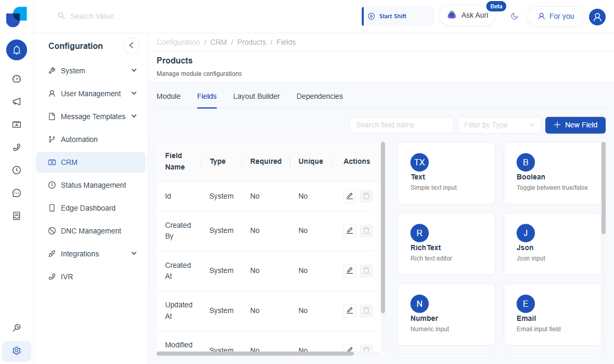The height and width of the screenshot is (364, 614).
Task: Expand the Message Templates section
Action: [91, 116]
